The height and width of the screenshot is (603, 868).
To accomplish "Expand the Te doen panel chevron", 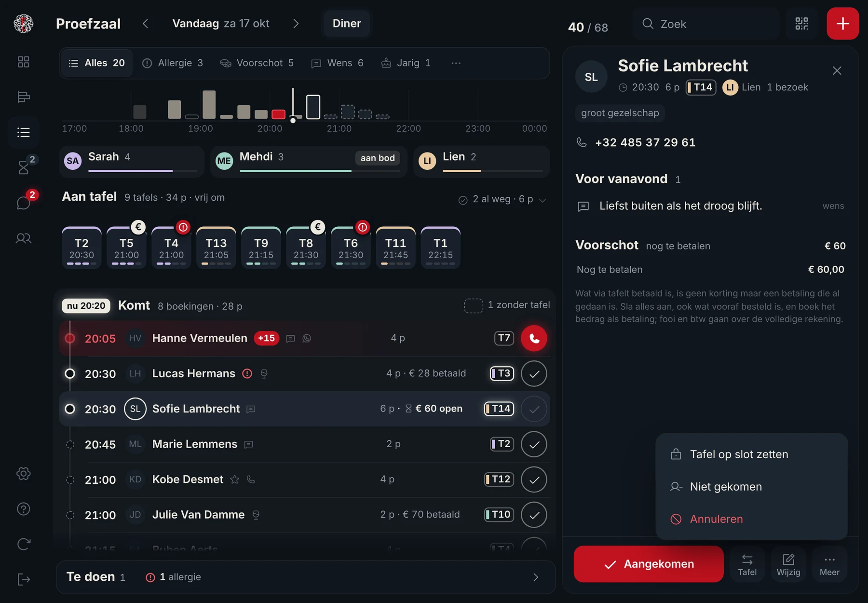I will click(536, 577).
